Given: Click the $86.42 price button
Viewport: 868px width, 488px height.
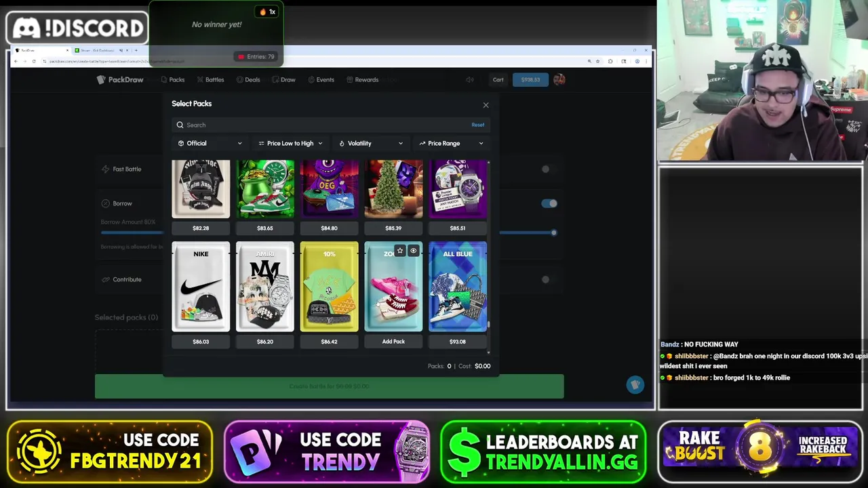Looking at the screenshot, I should (329, 342).
